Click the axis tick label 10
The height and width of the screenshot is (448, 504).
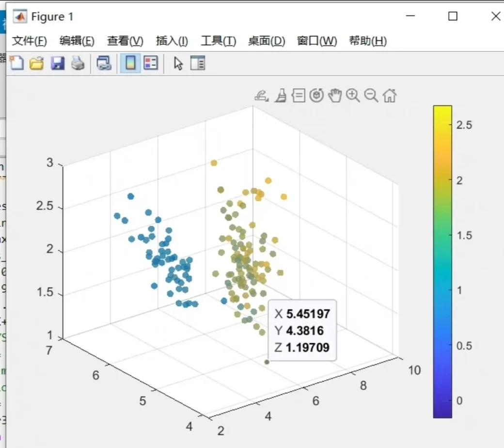click(x=415, y=370)
